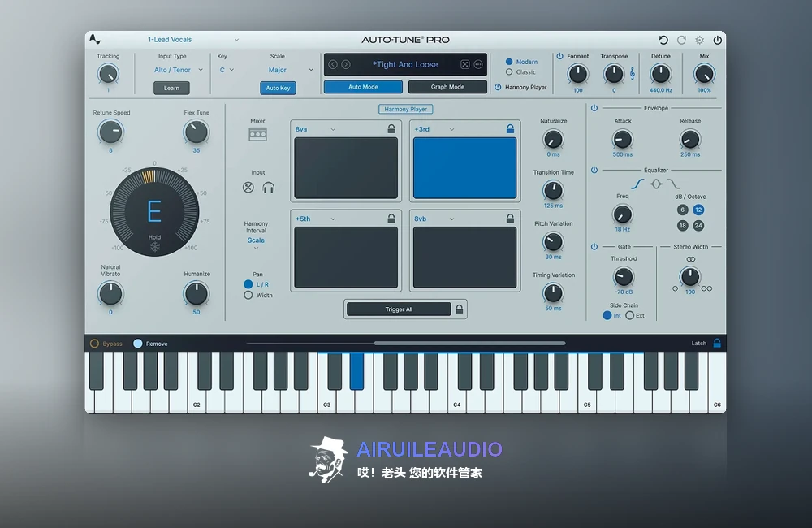Select the 6 dB per octave slope
Screen dimensions: 812x528
(x=683, y=210)
